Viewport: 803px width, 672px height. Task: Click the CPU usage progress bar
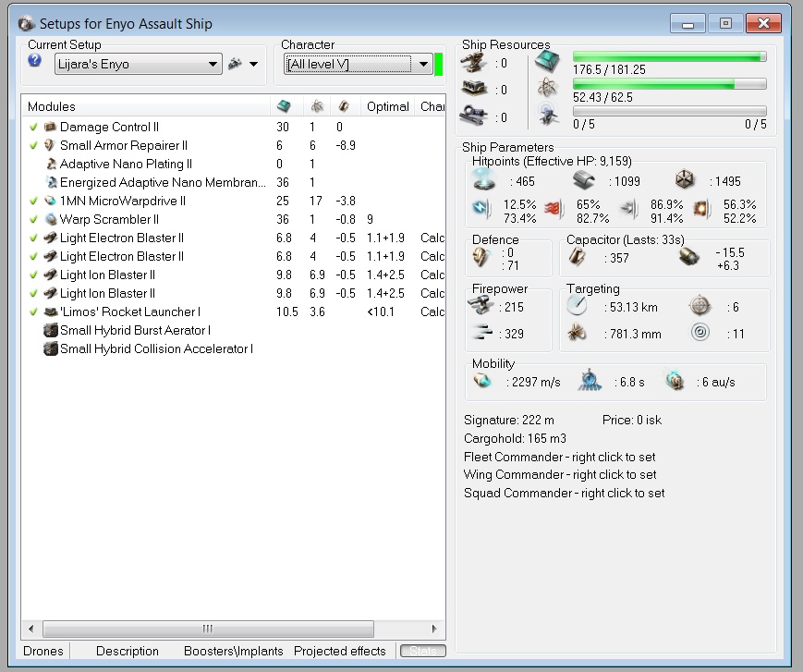click(669, 56)
